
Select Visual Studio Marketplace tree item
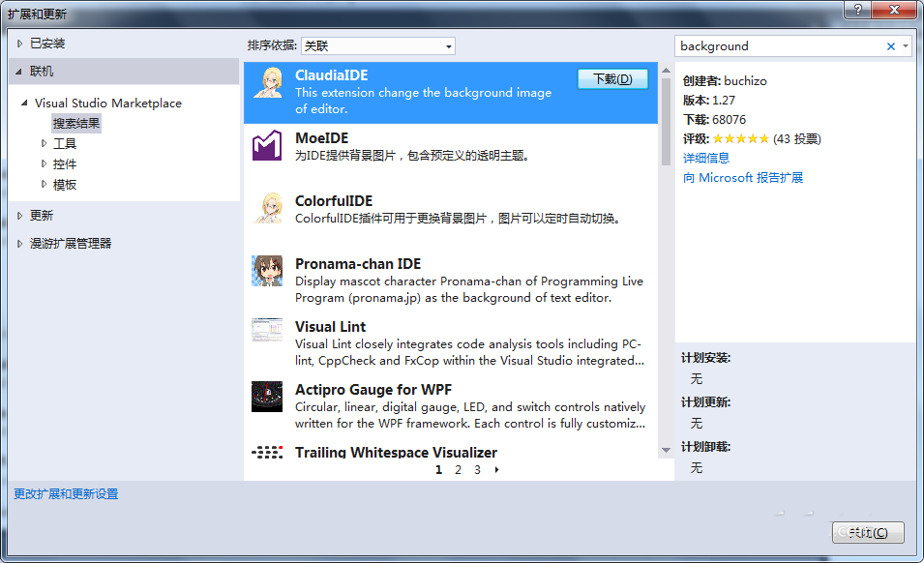[108, 104]
